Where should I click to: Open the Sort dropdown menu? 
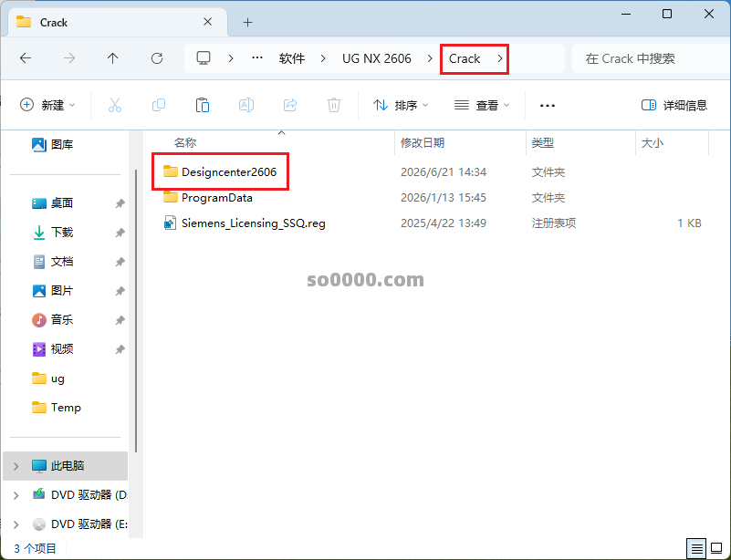coord(400,105)
